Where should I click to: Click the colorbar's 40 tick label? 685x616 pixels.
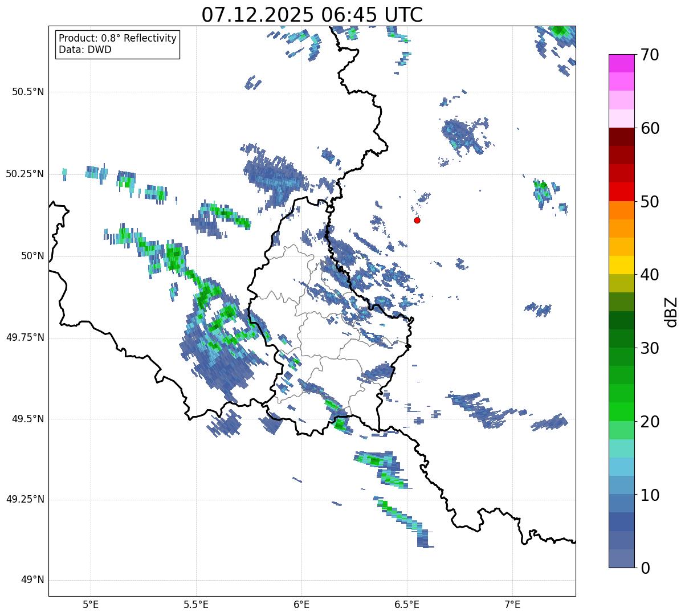(650, 275)
